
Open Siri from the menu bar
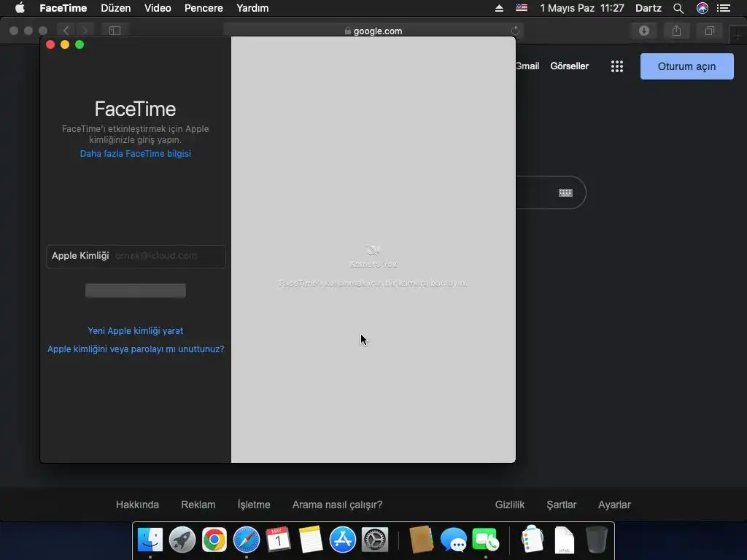point(703,8)
